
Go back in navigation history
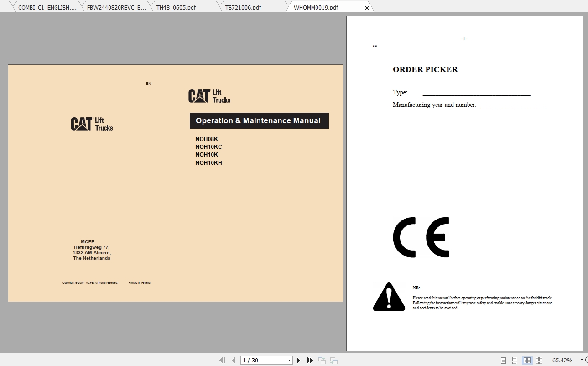[x=322, y=360]
